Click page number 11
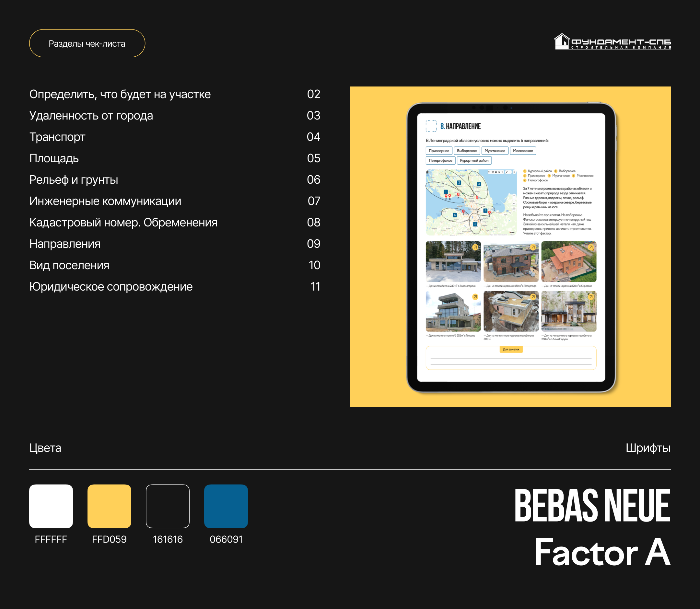Image resolution: width=700 pixels, height=609 pixels. pyautogui.click(x=315, y=287)
